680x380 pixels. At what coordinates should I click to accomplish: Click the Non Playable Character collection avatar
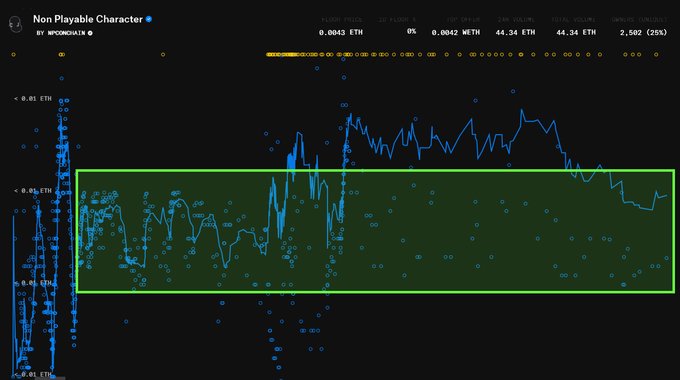coord(15,24)
